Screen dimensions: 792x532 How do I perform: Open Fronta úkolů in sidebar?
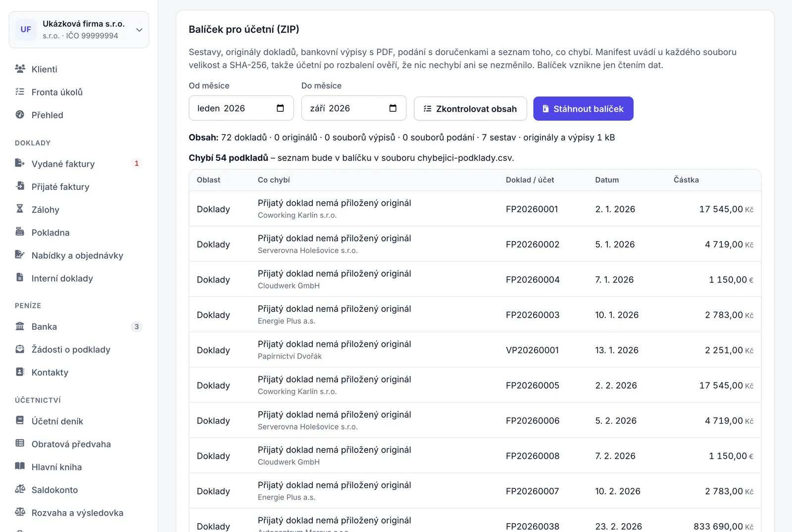(79, 92)
